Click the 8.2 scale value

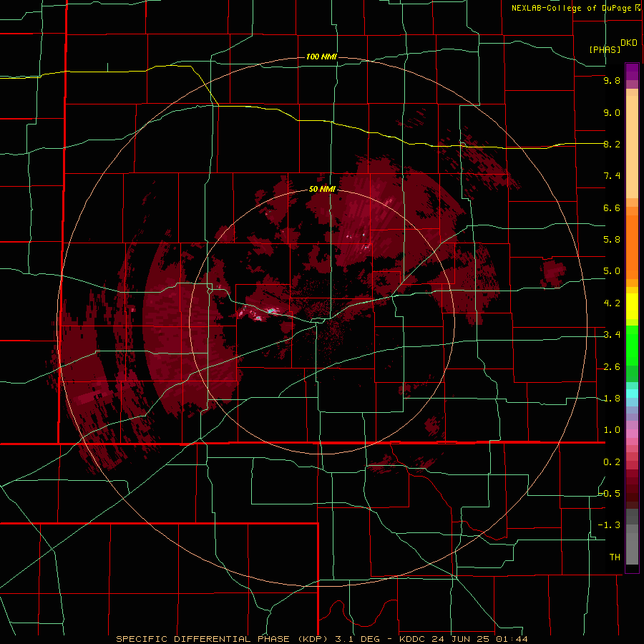(612, 144)
